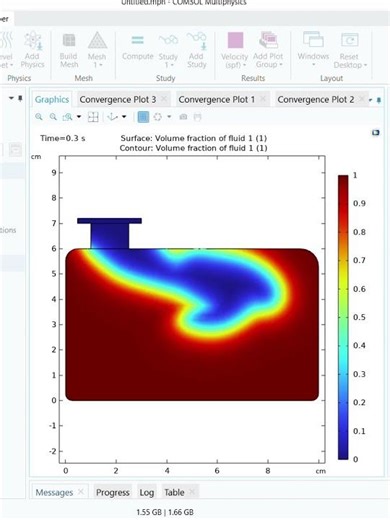The width and height of the screenshot is (390, 520).
Task: Open the Log tab
Action: (147, 492)
